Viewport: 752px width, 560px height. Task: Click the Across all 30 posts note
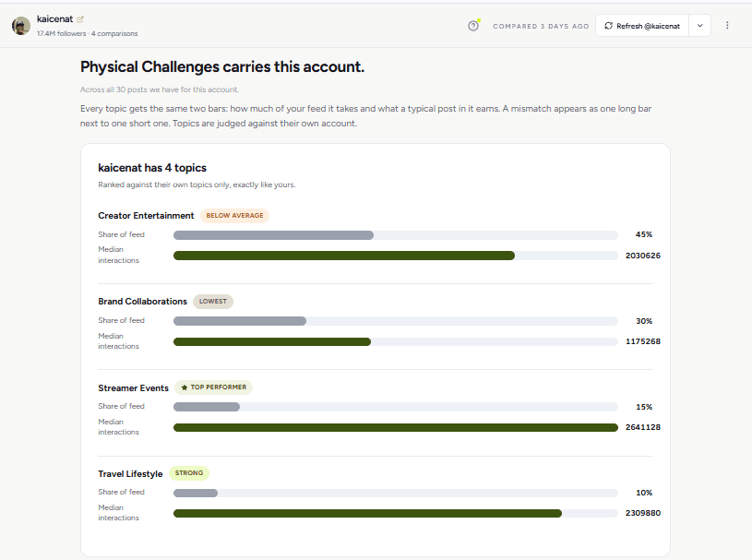(x=160, y=89)
